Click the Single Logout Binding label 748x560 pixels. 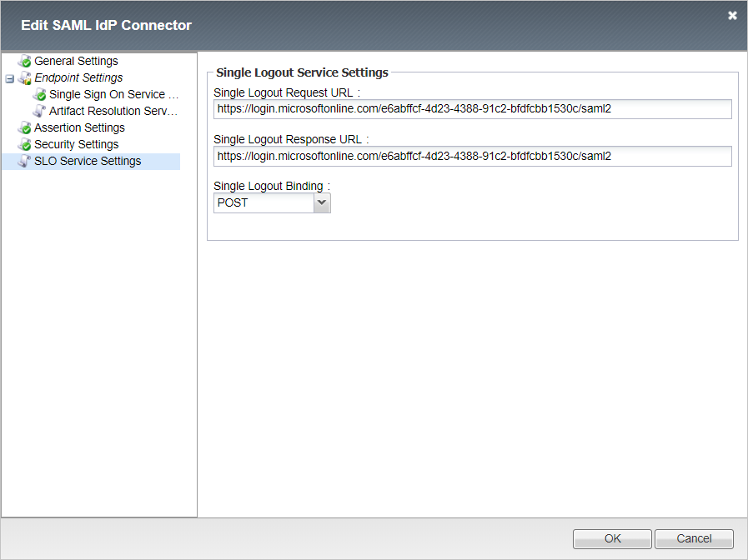coord(272,186)
